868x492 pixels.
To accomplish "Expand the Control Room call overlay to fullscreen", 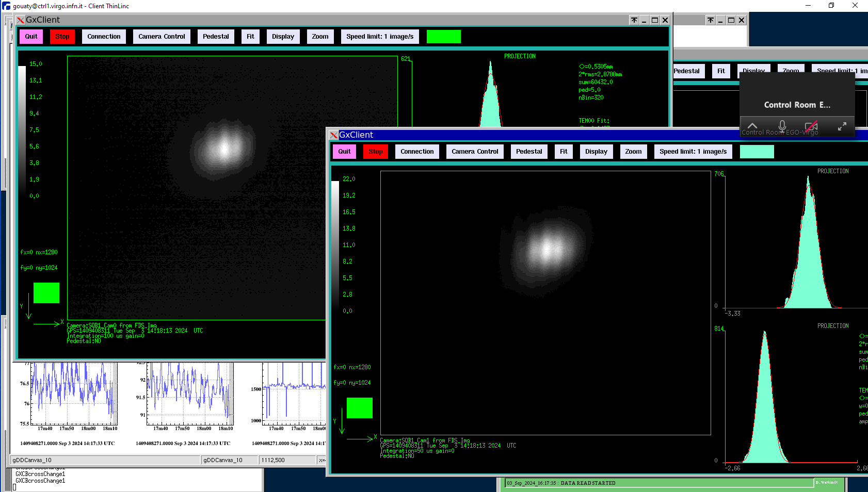I will [842, 126].
